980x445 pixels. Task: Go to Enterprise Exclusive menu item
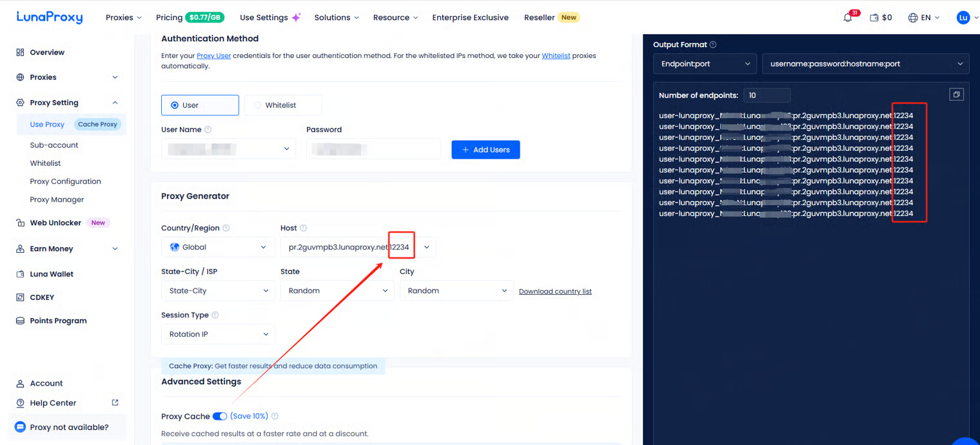[470, 17]
